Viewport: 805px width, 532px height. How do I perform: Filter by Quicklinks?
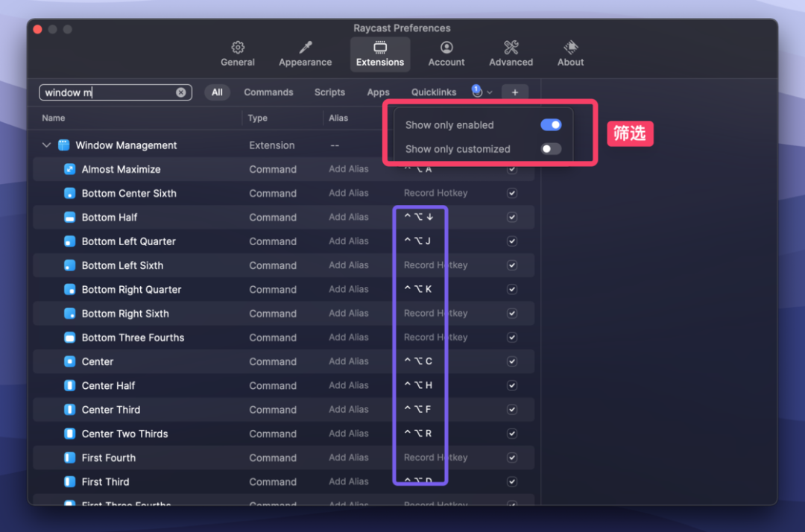point(433,92)
